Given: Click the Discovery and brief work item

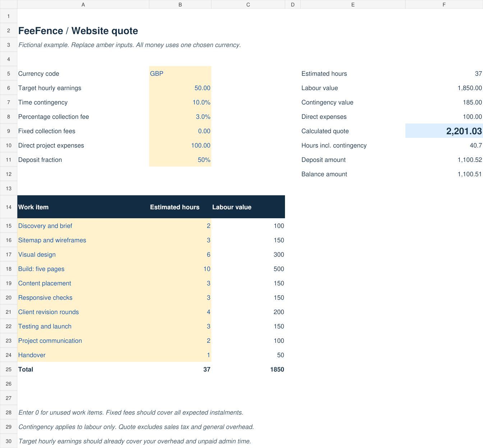Looking at the screenshot, I should [83, 226].
